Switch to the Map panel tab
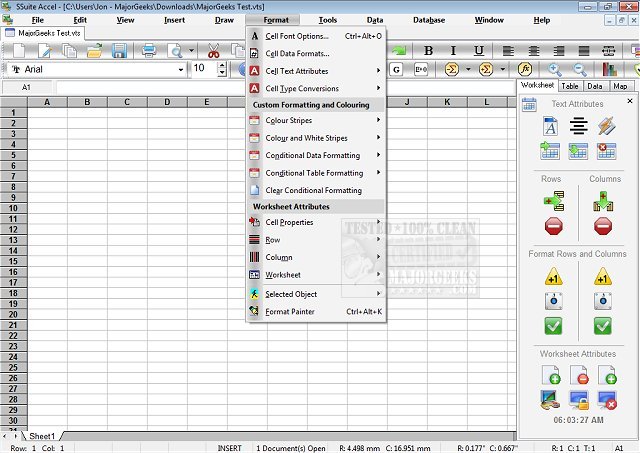This screenshot has width=640, height=453. [620, 86]
